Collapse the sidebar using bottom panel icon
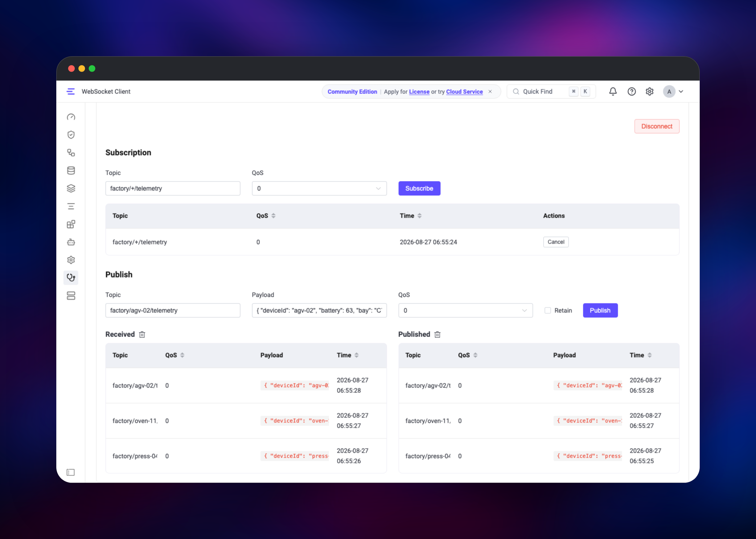Screen dimensions: 756x539 pyautogui.click(x=71, y=472)
